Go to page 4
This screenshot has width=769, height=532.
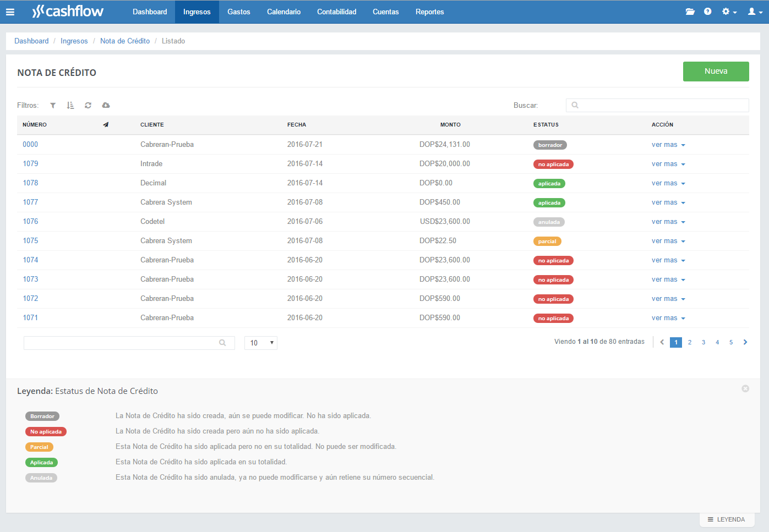[x=717, y=342]
